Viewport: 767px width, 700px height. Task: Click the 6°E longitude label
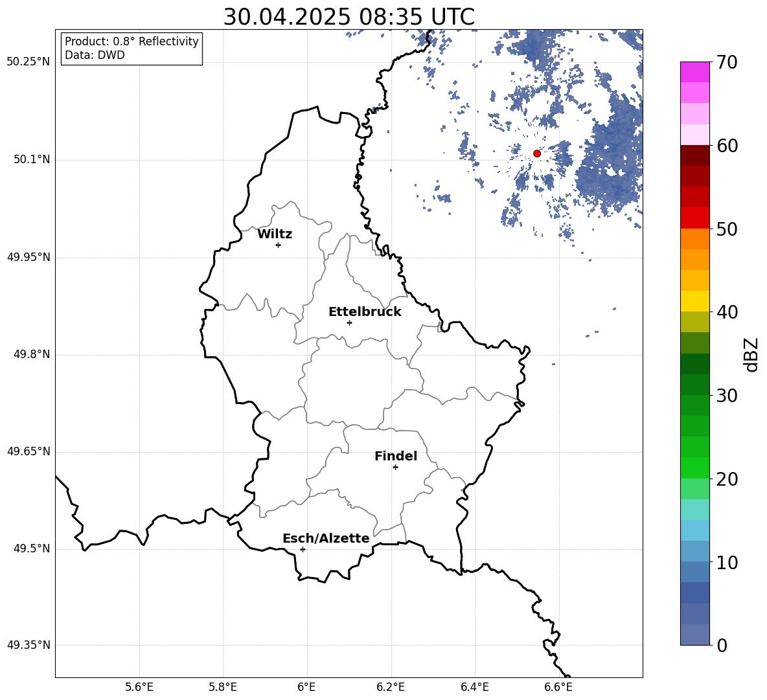click(306, 687)
